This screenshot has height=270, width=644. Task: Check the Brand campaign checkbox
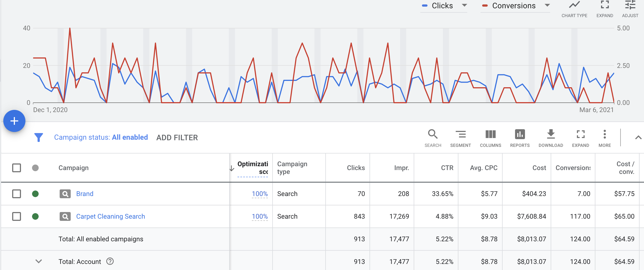point(17,194)
